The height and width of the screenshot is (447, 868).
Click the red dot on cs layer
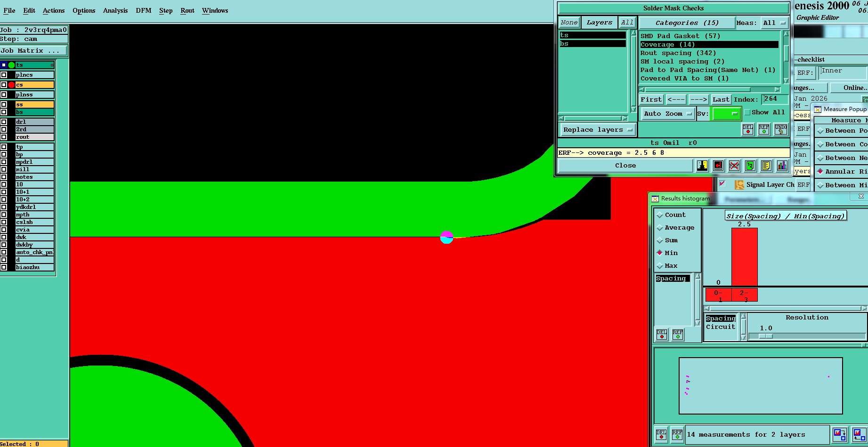(x=12, y=85)
